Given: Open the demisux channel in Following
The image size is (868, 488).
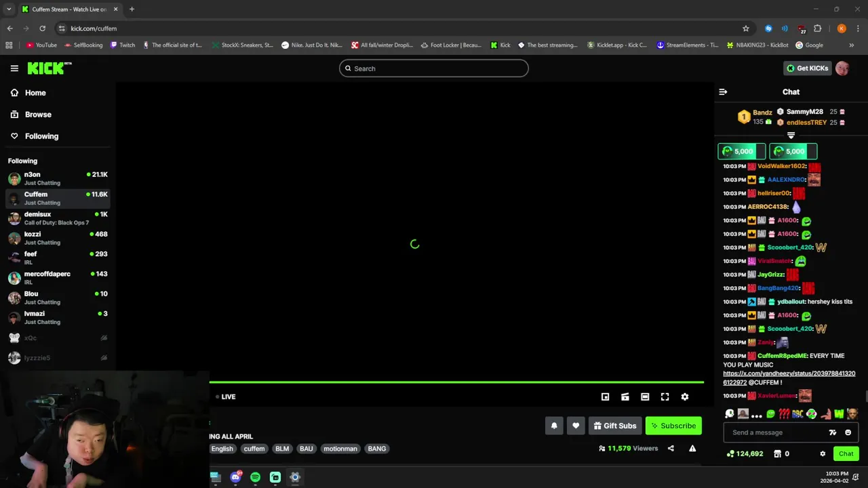Looking at the screenshot, I should [58, 218].
